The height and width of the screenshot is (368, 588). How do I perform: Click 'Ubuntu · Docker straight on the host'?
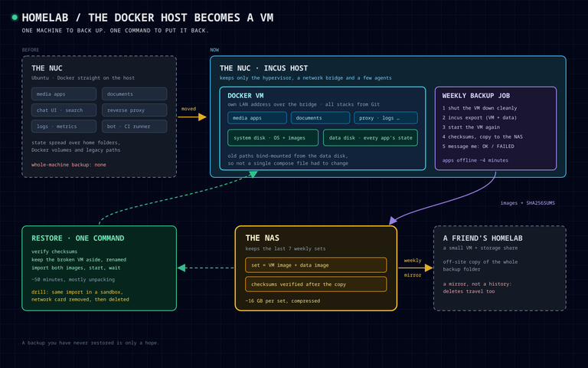(83, 77)
